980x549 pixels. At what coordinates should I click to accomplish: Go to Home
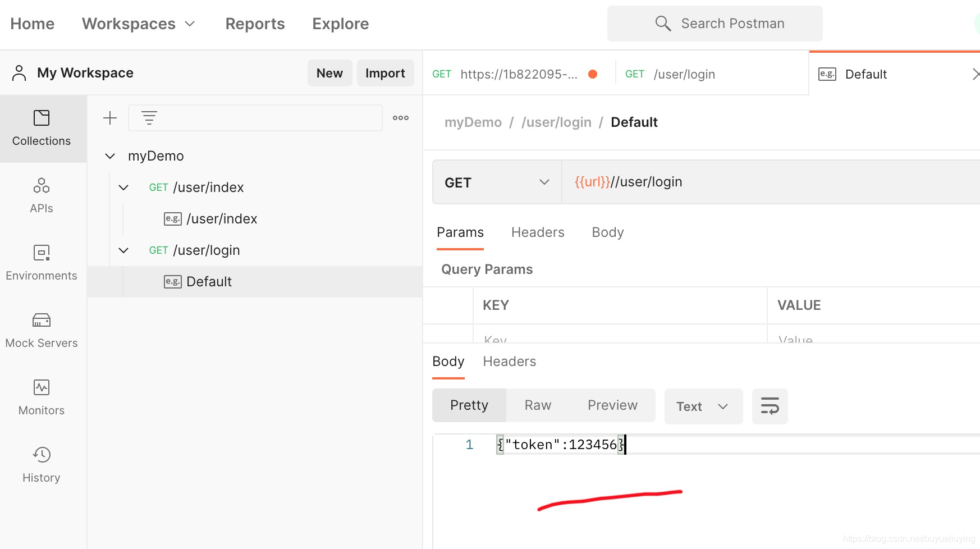click(x=33, y=24)
